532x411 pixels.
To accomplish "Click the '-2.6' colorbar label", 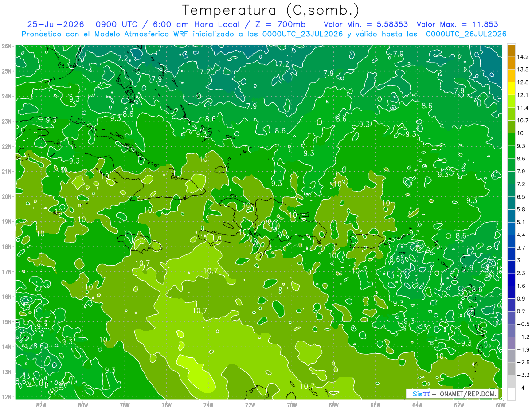I will point(523,362).
